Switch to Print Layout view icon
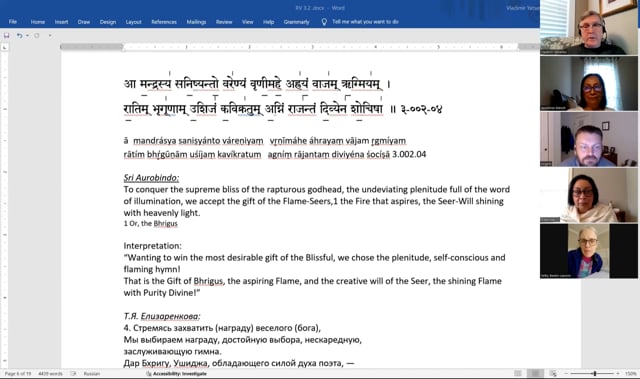640x379 pixels. click(x=535, y=373)
